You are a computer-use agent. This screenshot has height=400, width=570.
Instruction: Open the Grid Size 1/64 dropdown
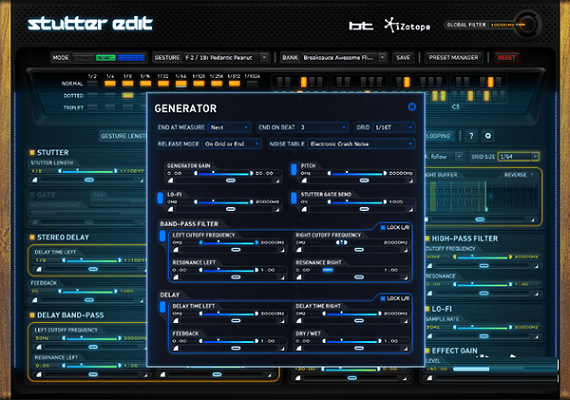pos(518,157)
